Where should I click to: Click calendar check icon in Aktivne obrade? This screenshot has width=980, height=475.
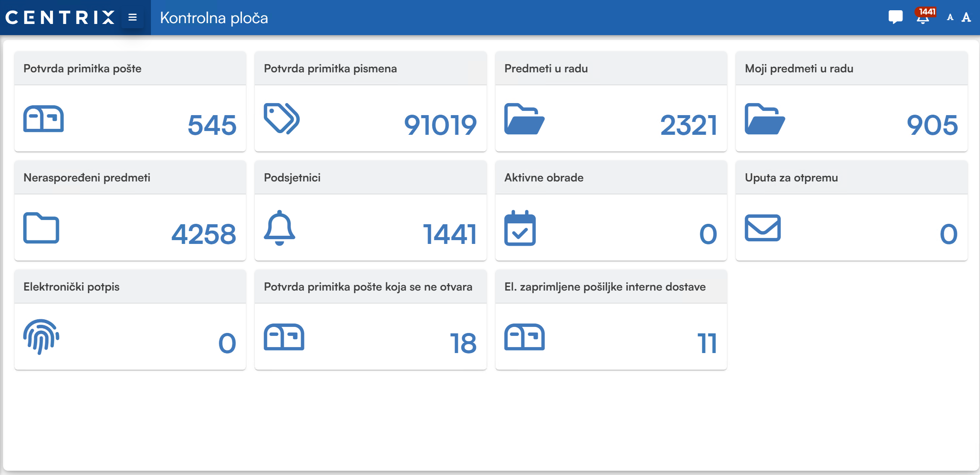[x=520, y=228]
